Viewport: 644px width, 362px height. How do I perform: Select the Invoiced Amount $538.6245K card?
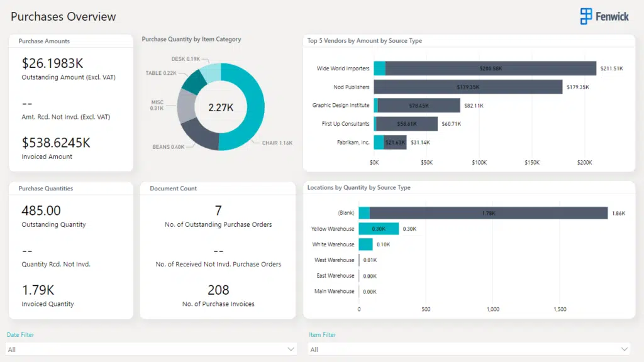56,143
